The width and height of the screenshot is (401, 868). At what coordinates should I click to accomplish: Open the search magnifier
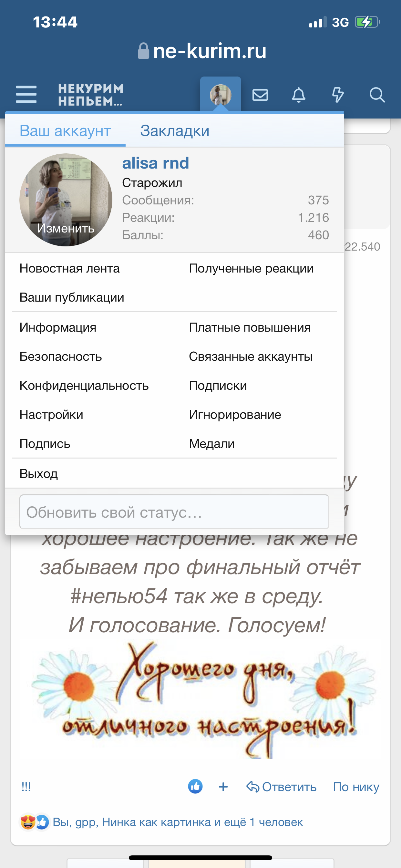[377, 95]
